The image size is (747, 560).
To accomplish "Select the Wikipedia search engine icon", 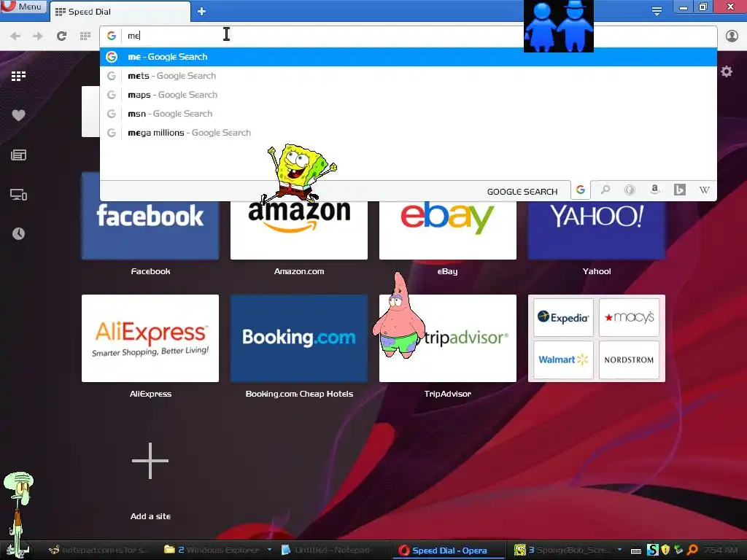I will click(704, 190).
